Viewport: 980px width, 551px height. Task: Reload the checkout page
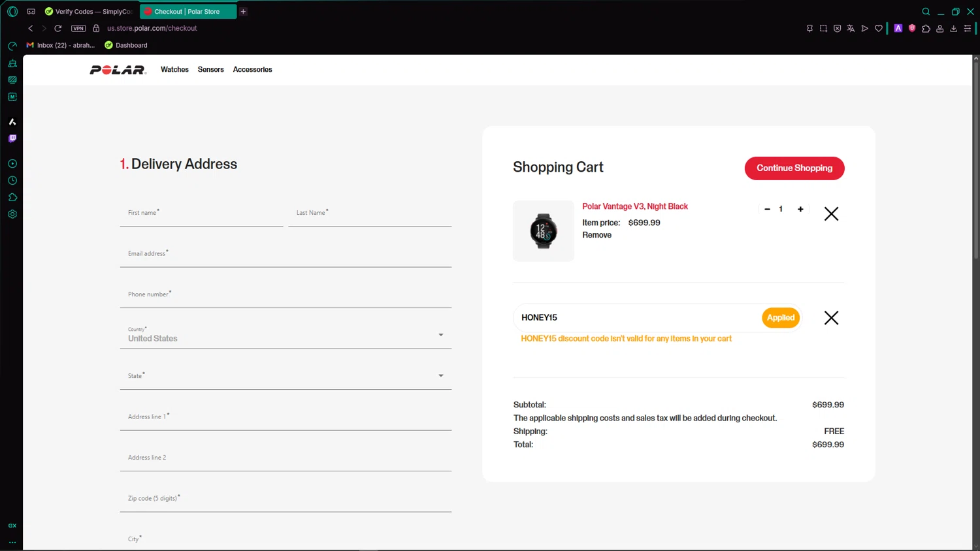(58, 28)
